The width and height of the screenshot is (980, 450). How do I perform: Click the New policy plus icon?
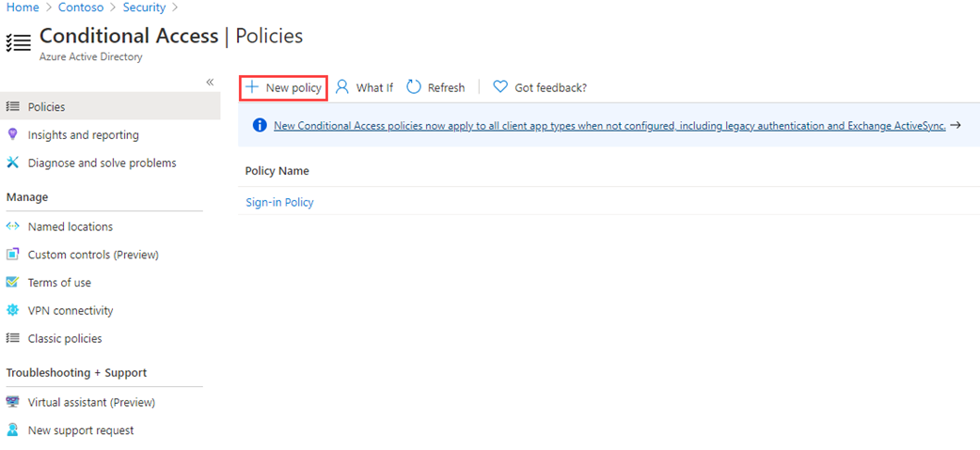[x=252, y=87]
